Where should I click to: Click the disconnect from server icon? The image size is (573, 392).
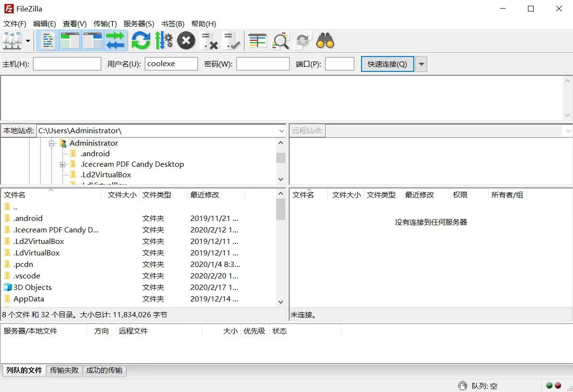(x=210, y=41)
